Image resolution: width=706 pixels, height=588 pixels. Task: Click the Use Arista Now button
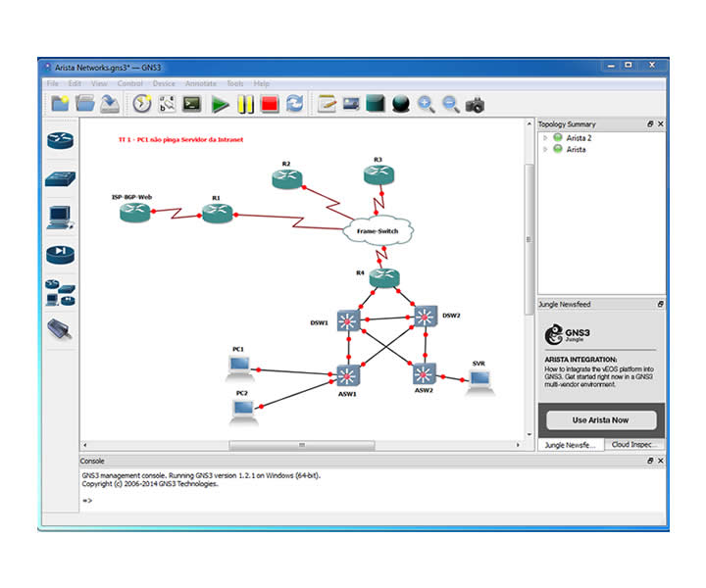(600, 419)
